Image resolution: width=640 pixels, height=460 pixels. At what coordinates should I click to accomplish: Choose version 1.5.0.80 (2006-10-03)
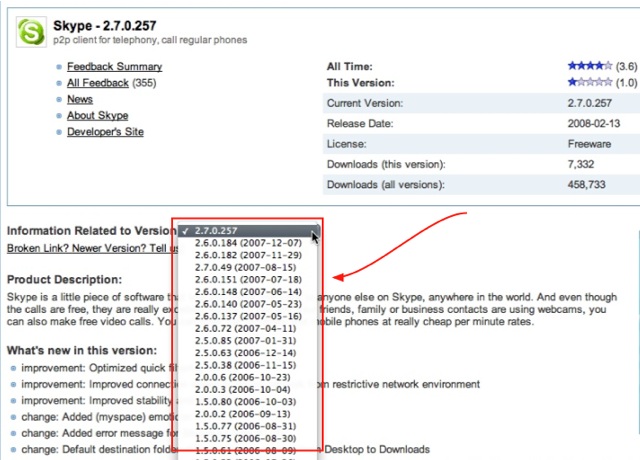(248, 402)
